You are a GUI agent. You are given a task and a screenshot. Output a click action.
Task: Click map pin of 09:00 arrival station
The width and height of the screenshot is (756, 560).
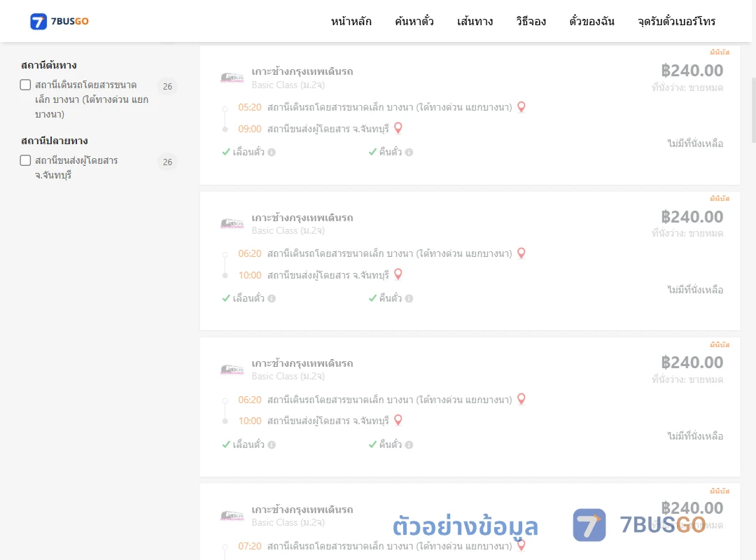398,128
